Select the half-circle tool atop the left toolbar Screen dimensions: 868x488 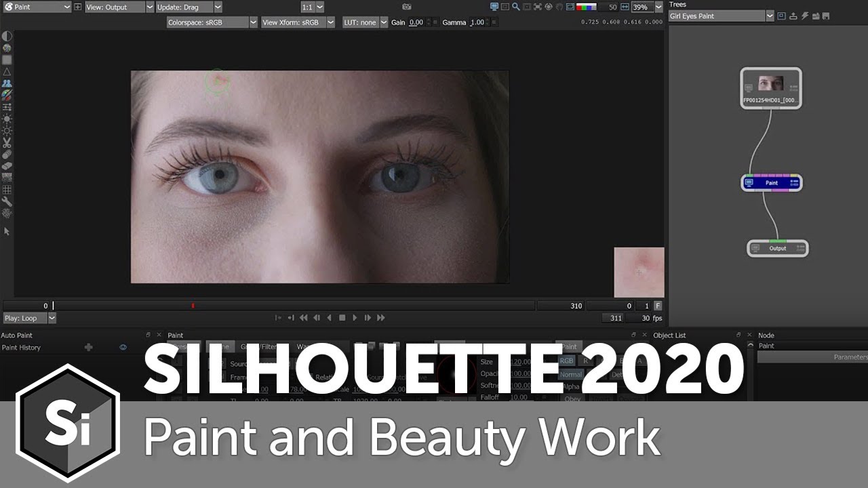coord(7,36)
